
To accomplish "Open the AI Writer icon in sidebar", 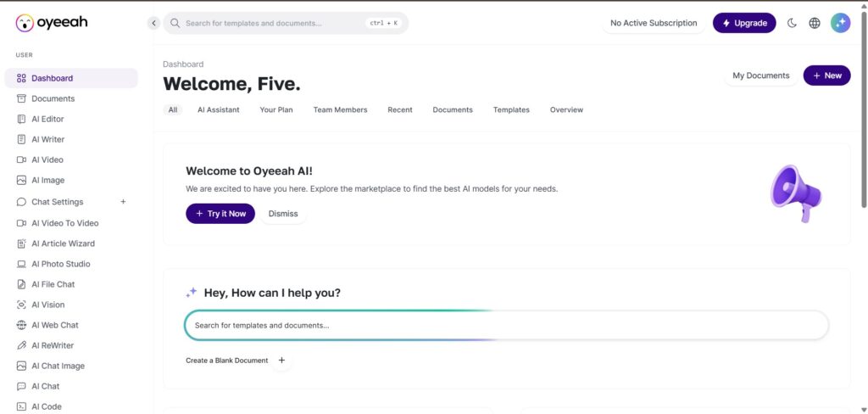I will 21,140.
